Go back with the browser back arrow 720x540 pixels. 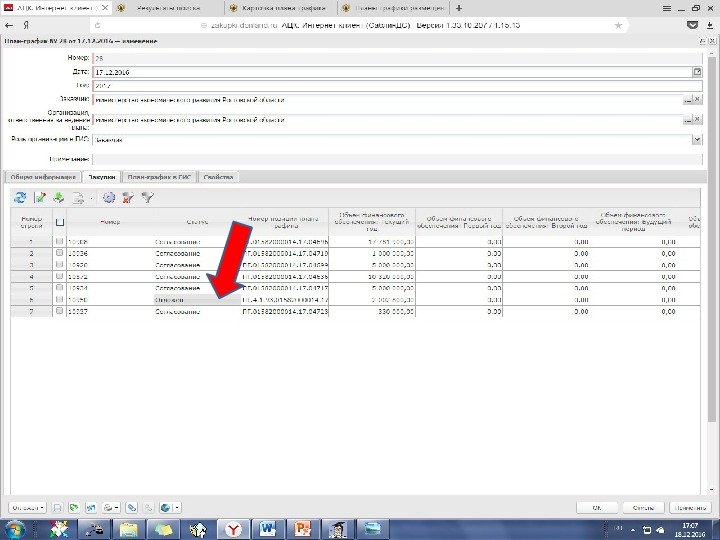[9, 25]
